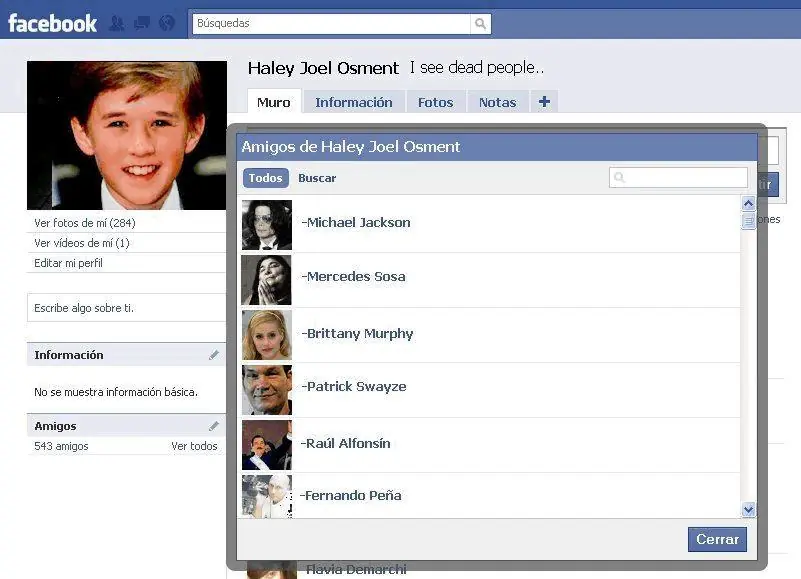Click the Haley Joel Osment profile name
This screenshot has height=579, width=801.
point(323,68)
